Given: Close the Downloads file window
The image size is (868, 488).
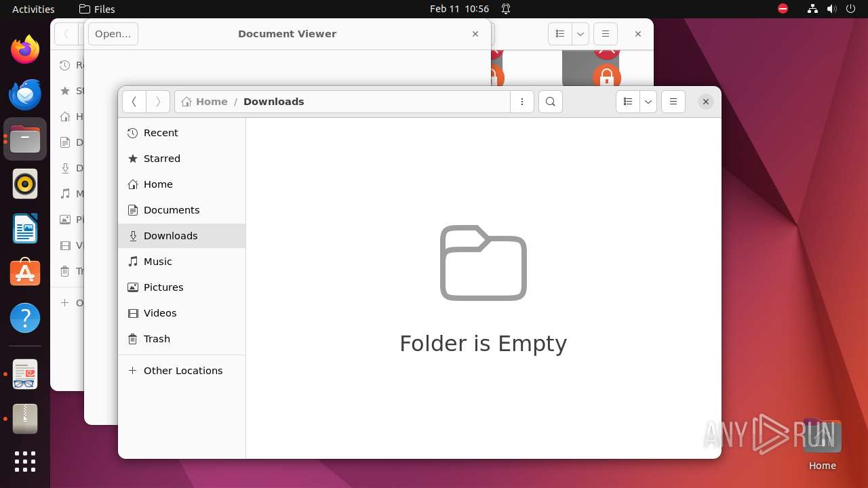Looking at the screenshot, I should (x=705, y=102).
